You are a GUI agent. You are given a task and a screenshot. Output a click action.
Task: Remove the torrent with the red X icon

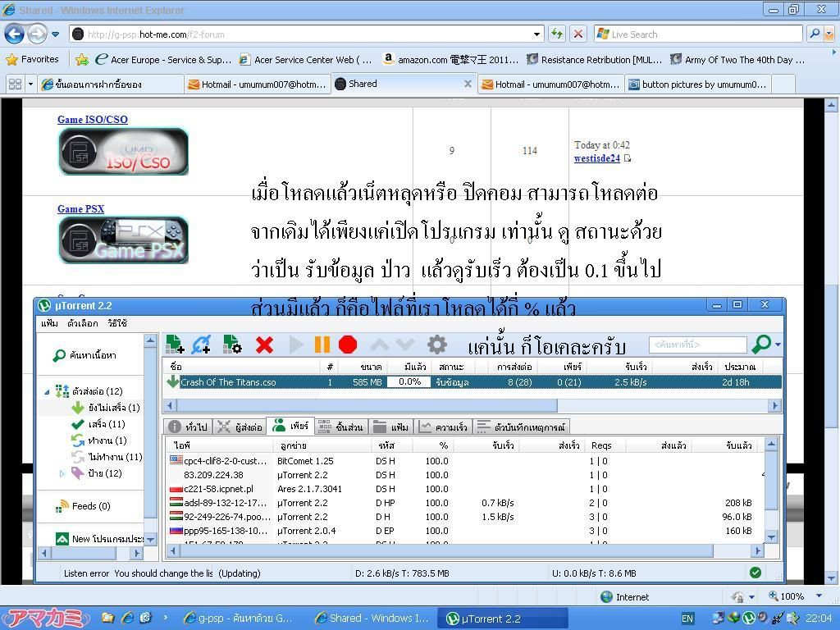(x=265, y=345)
